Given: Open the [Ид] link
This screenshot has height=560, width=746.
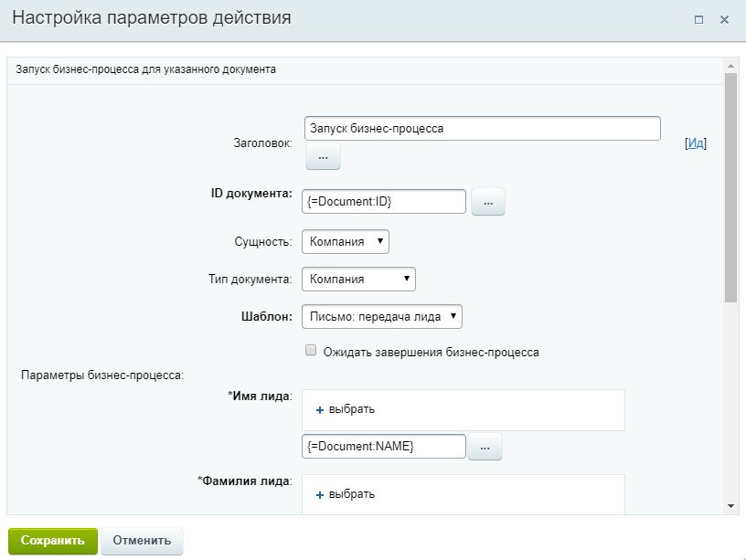Looking at the screenshot, I should pyautogui.click(x=696, y=143).
